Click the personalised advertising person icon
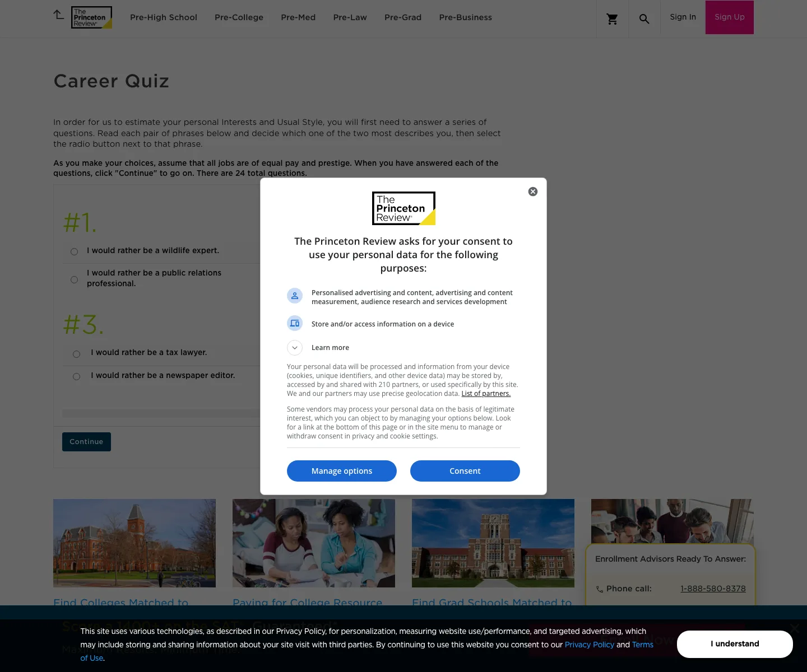 [295, 296]
